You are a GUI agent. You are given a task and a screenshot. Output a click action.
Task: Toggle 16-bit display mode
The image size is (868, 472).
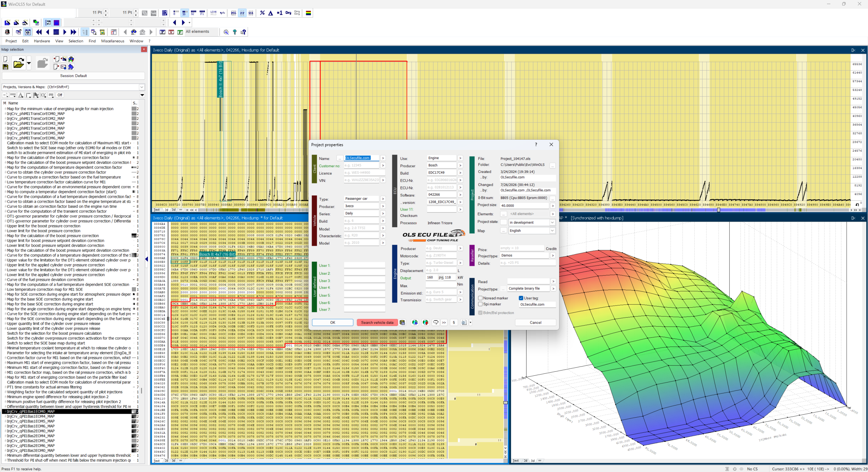[x=184, y=13]
